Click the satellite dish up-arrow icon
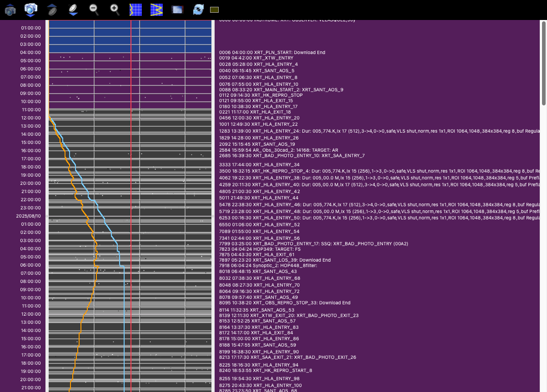The height and width of the screenshot is (392, 547). click(x=52, y=10)
